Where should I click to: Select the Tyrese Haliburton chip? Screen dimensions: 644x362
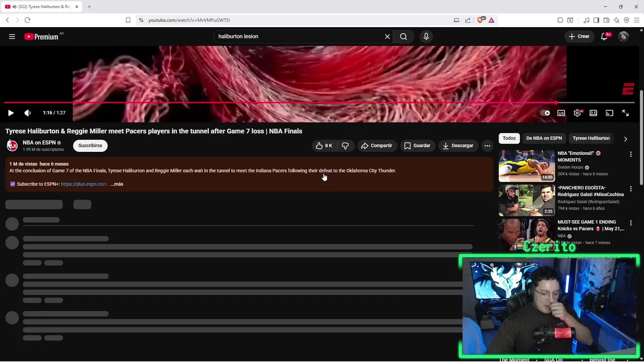click(x=591, y=138)
